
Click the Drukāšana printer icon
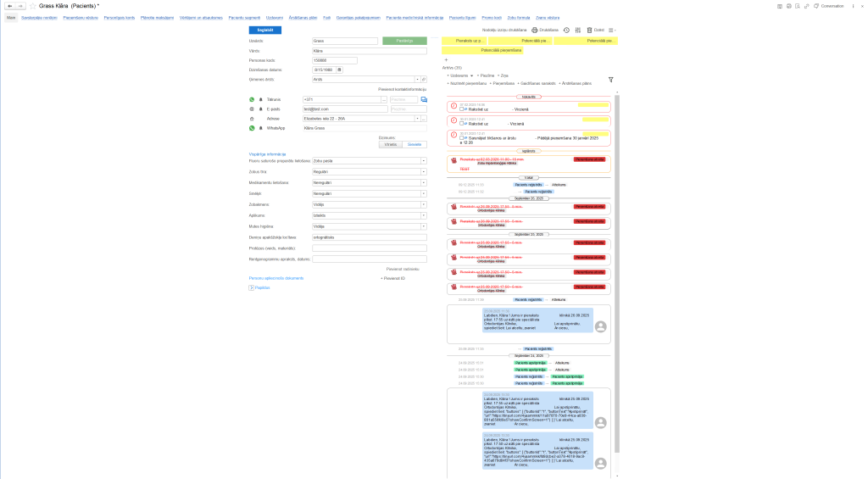pos(535,30)
